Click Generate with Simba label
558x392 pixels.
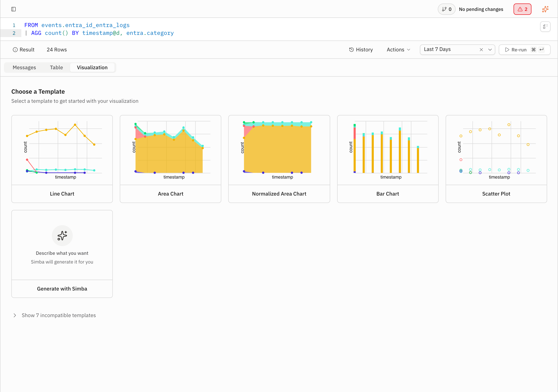[62, 289]
